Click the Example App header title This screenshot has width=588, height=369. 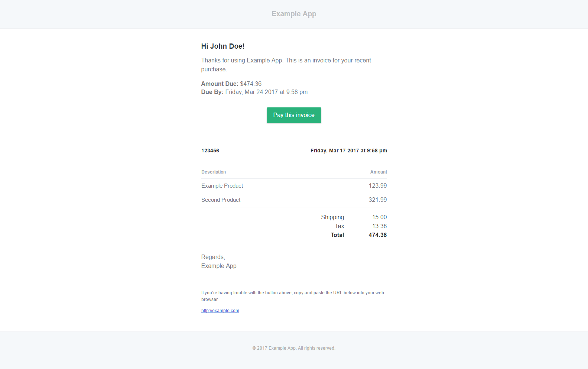(294, 14)
